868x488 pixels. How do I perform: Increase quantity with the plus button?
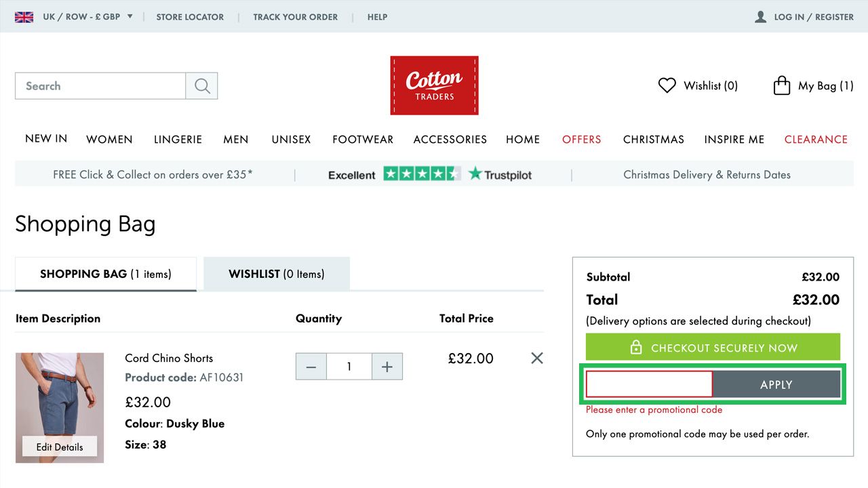click(387, 367)
